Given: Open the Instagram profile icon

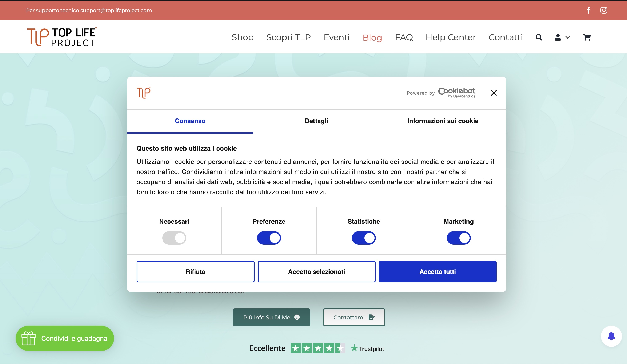Looking at the screenshot, I should click(x=604, y=10).
